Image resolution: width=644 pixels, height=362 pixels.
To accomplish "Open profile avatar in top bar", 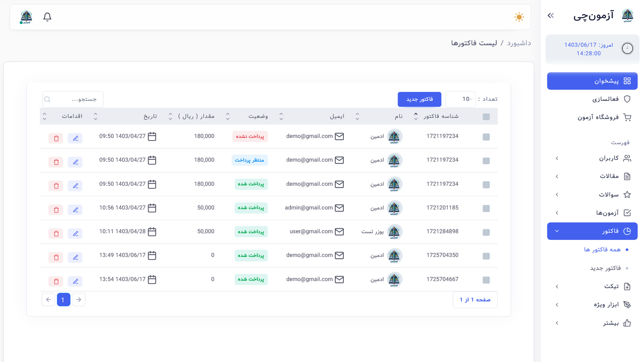I will [26, 17].
